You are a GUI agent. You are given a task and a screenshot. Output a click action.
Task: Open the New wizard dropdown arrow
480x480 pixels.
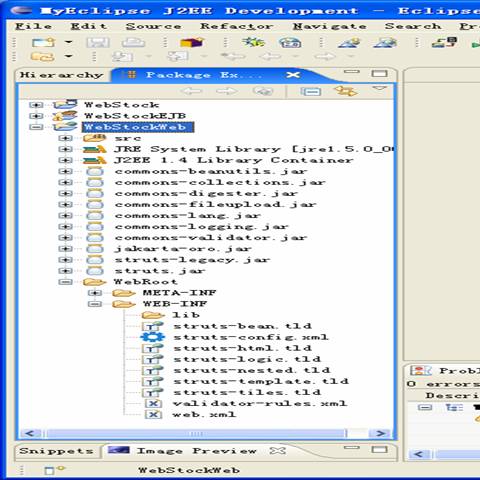68,42
